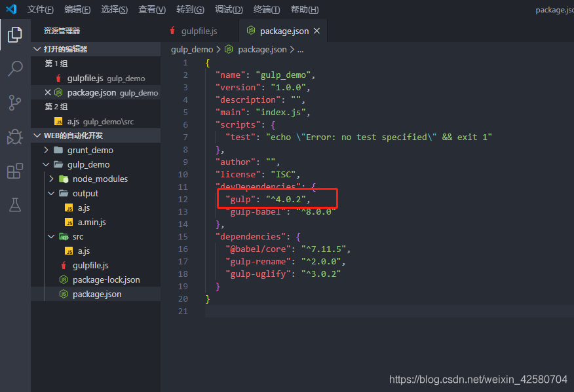Open the 查看(V) menu
This screenshot has height=392, width=574.
(152, 10)
